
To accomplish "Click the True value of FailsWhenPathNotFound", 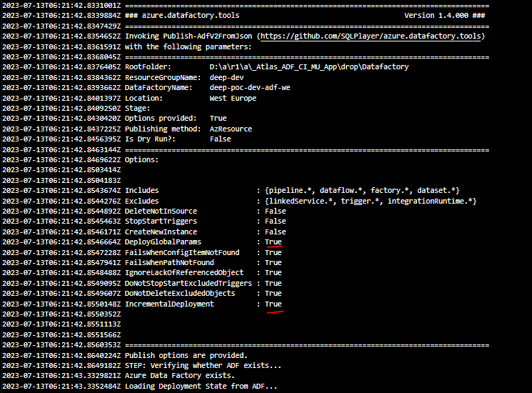I will pyautogui.click(x=273, y=263).
